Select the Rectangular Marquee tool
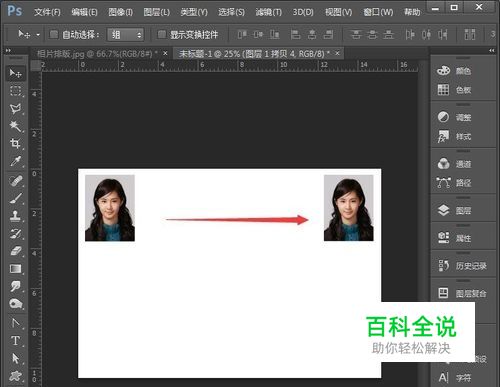The height and width of the screenshot is (387, 500). click(15, 91)
